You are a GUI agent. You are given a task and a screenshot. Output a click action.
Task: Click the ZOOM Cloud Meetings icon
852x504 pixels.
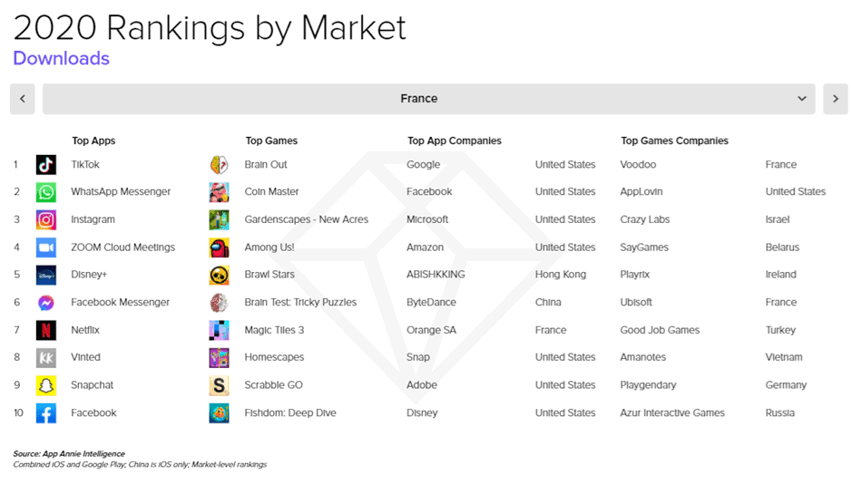pyautogui.click(x=46, y=247)
